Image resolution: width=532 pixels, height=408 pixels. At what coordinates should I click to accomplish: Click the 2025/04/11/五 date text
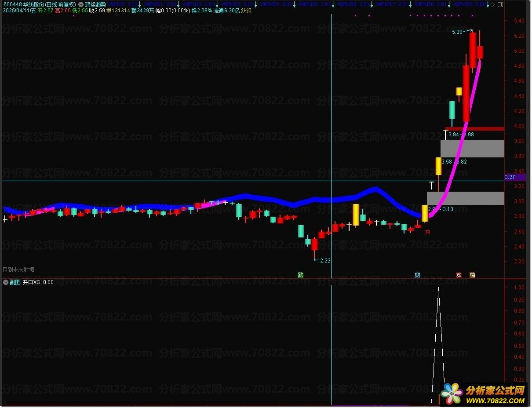tap(20, 10)
